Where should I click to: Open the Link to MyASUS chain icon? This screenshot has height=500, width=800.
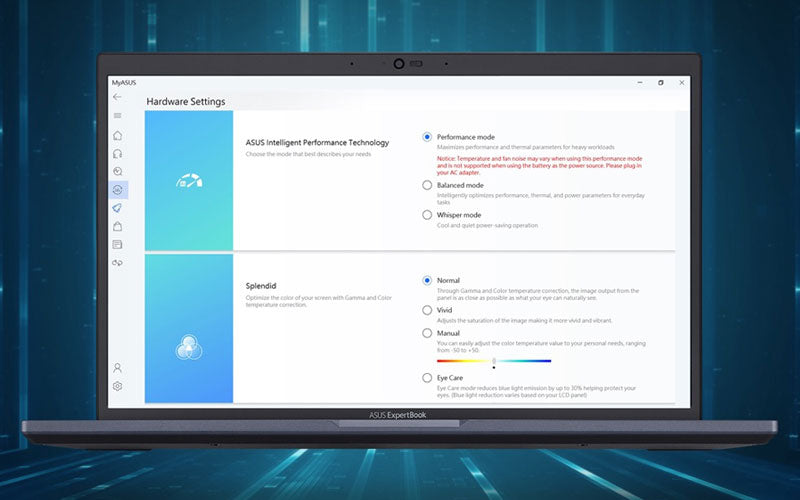click(x=117, y=262)
